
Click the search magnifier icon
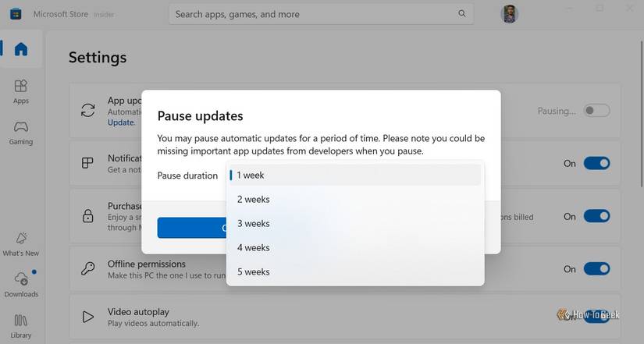tap(463, 14)
